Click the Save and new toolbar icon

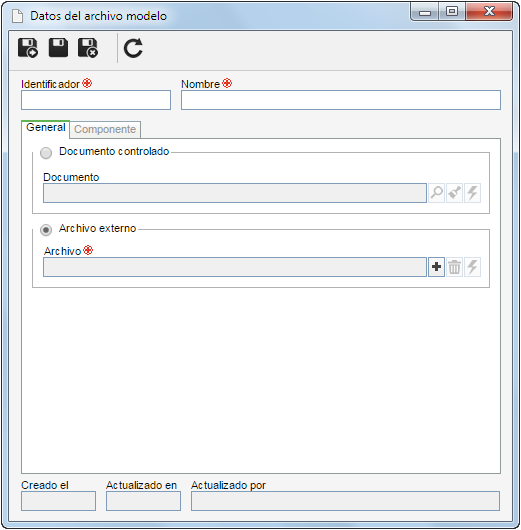click(28, 48)
